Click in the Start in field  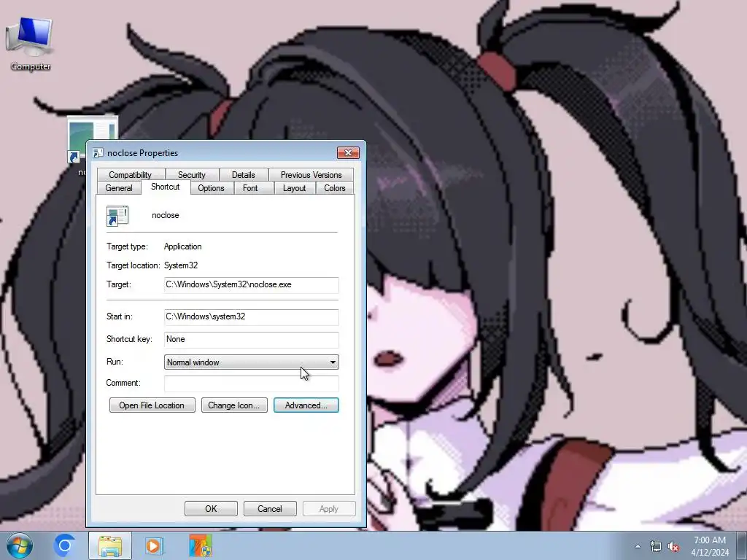coord(252,316)
